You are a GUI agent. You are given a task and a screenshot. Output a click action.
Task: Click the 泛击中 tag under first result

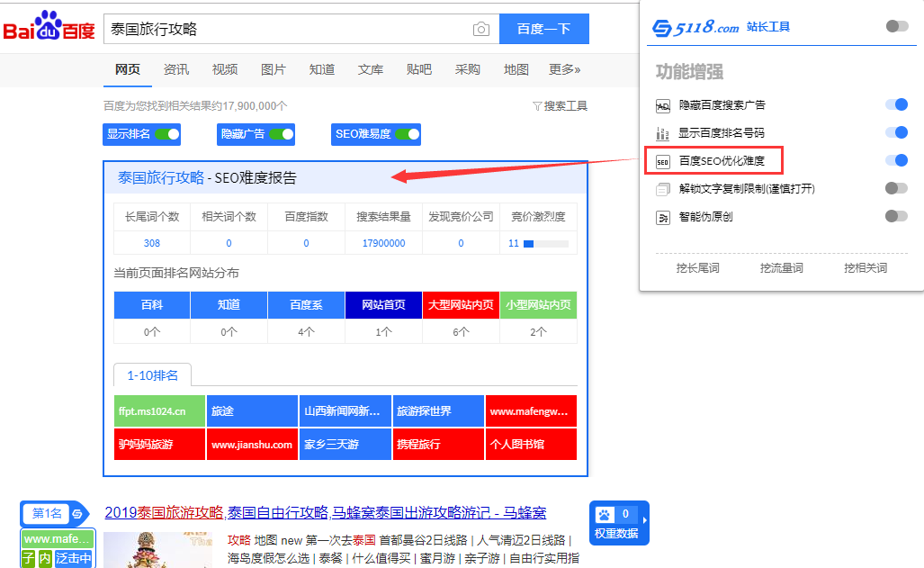tap(74, 559)
